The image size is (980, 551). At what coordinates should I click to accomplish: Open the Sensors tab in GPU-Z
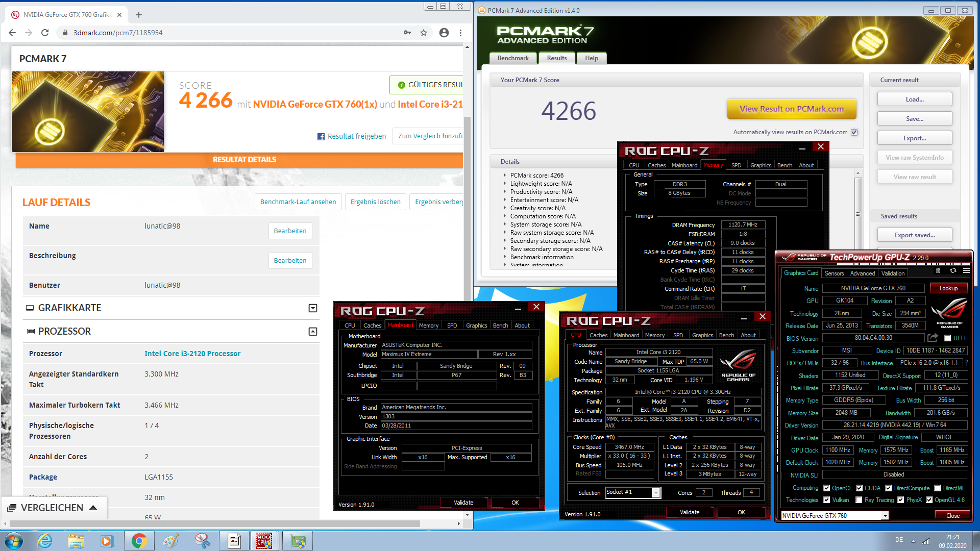coord(834,273)
